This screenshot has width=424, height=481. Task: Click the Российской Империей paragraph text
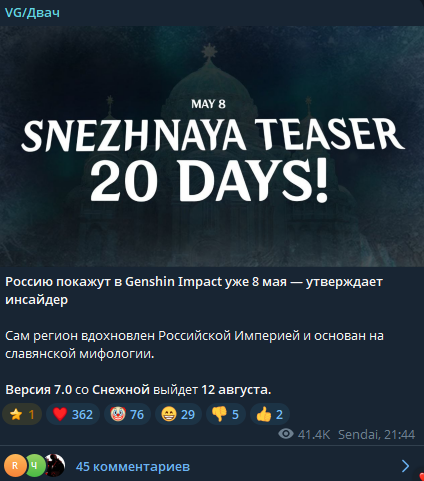(x=194, y=345)
